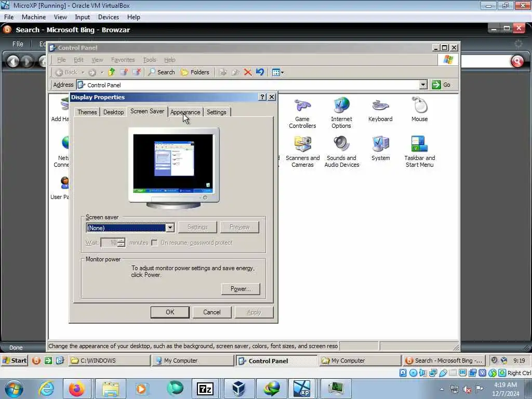
Task: Click the red Delete X toolbar icon
Action: coord(248,72)
